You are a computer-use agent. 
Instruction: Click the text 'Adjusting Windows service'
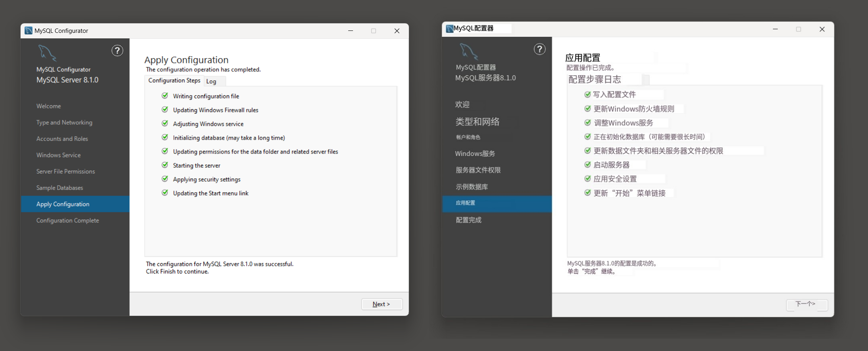click(x=208, y=124)
